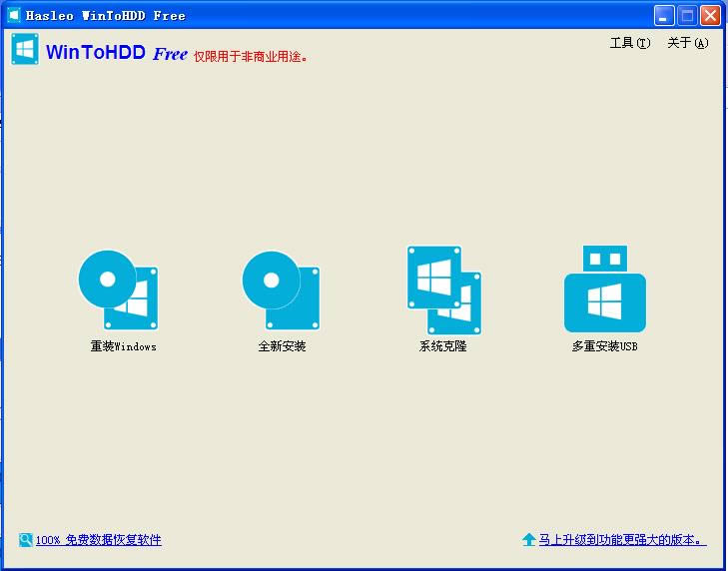Click the WinToHDD Free heading text
Viewport: 728px width, 571px height.
(117, 53)
